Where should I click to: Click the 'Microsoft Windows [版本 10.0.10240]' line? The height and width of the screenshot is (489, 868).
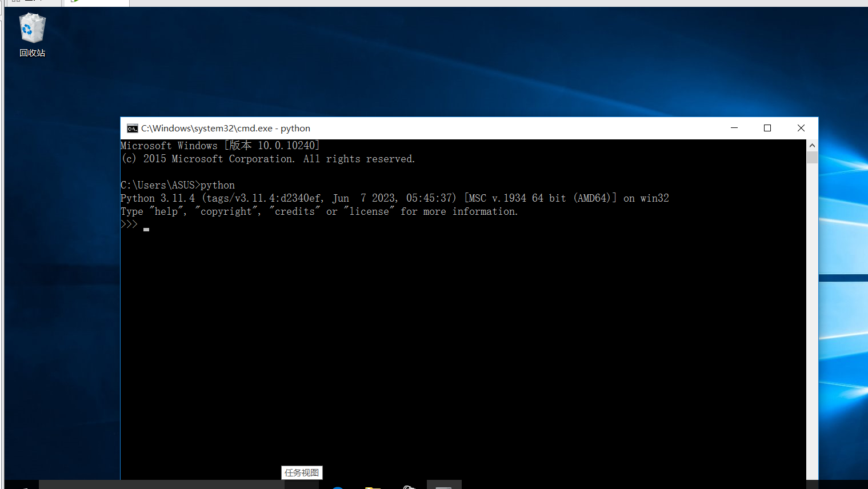tap(220, 146)
